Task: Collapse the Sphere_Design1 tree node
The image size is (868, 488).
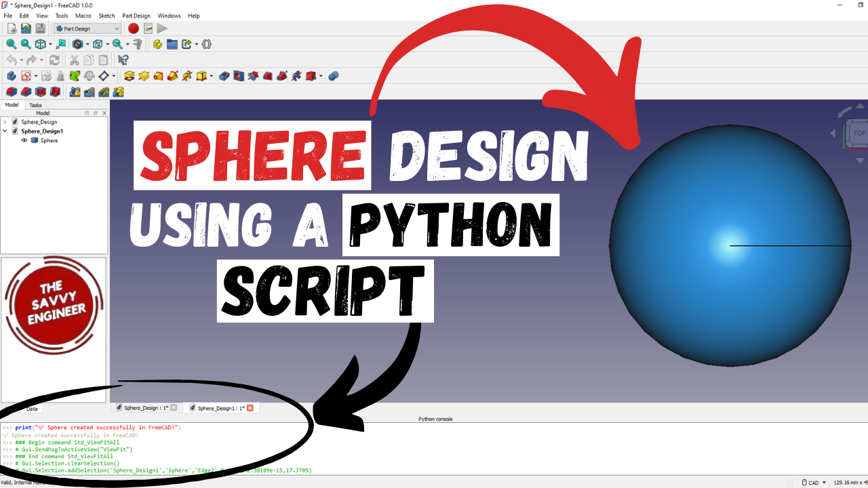Action: pos(5,131)
